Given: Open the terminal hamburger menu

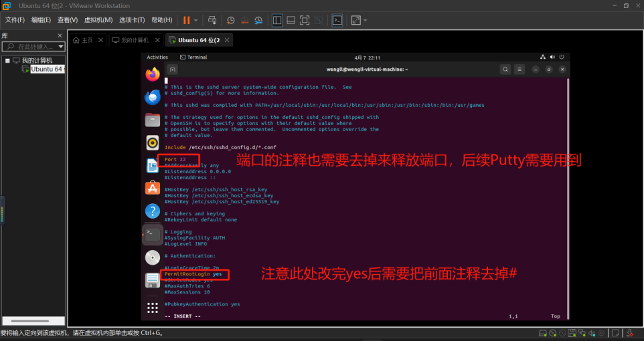Looking at the screenshot, I should 519,70.
